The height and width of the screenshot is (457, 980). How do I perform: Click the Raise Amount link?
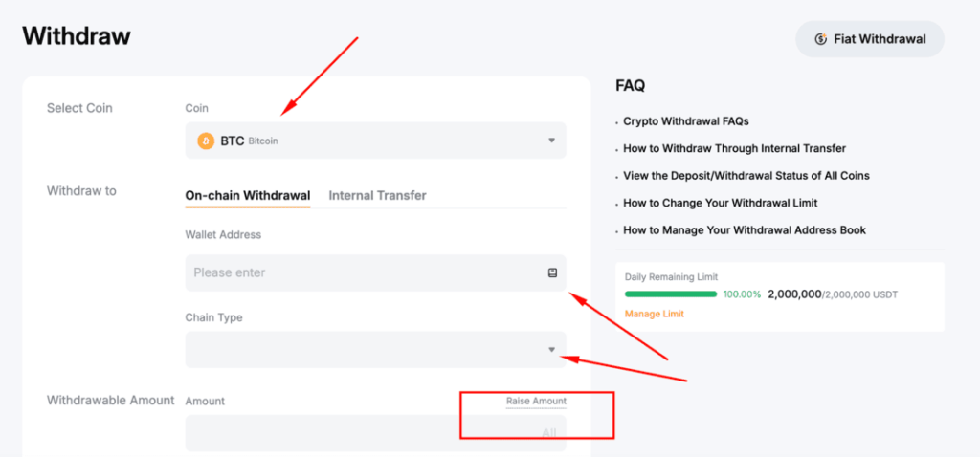click(x=536, y=401)
